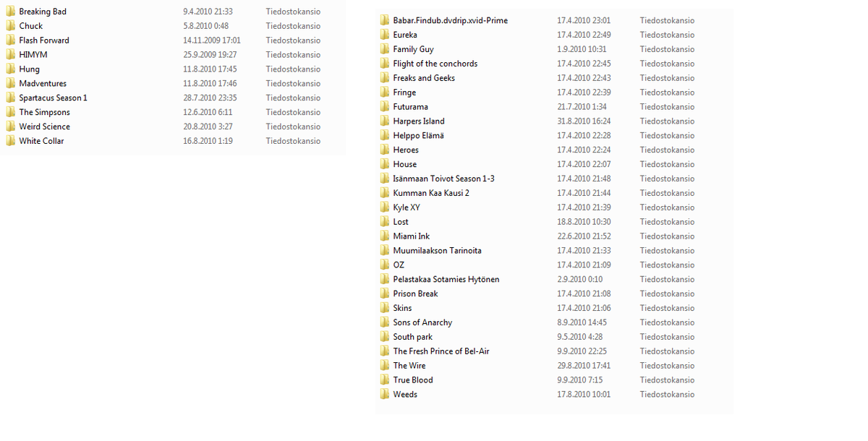Click the OZ folder name
868x441 pixels.
point(399,265)
